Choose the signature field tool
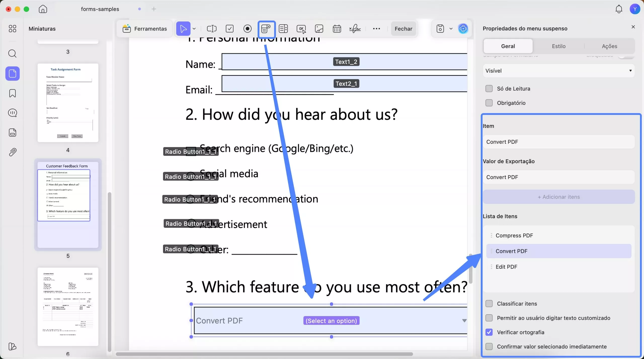This screenshot has width=644, height=359. pos(355,29)
